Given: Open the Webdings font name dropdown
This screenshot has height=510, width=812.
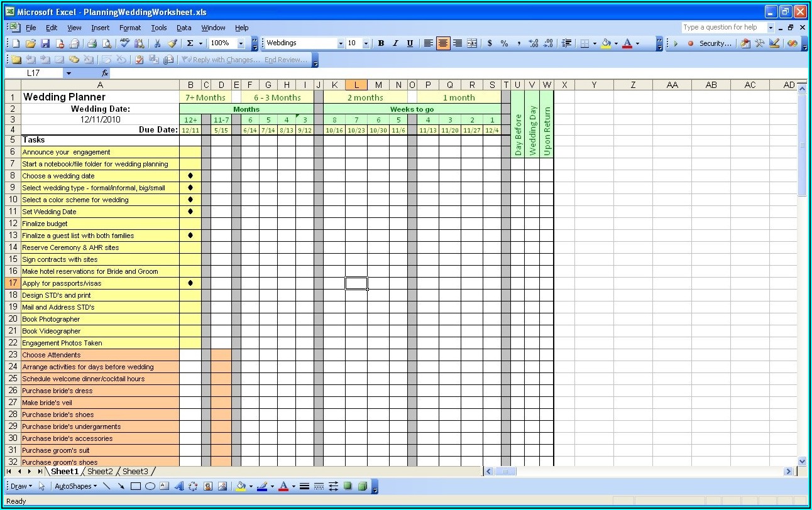Looking at the screenshot, I should pos(341,43).
